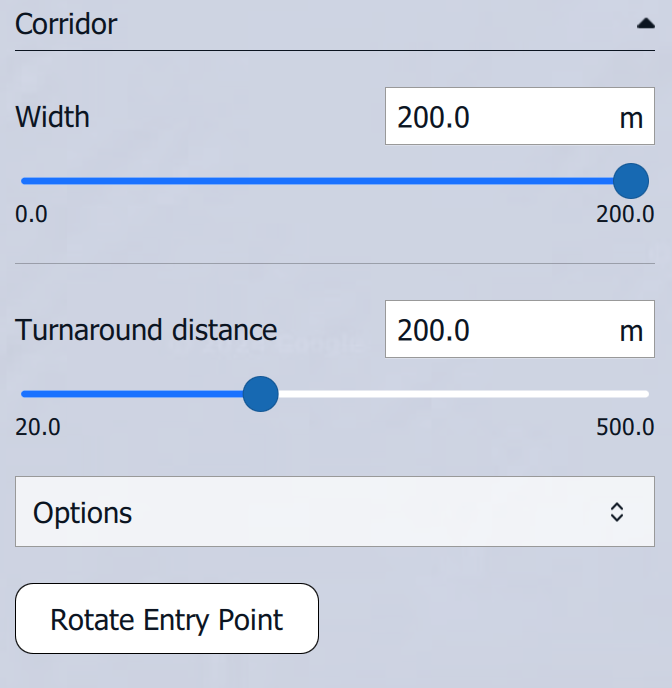Image resolution: width=672 pixels, height=688 pixels.
Task: Click the Width slider maximum 200.0 label
Action: [x=625, y=215]
